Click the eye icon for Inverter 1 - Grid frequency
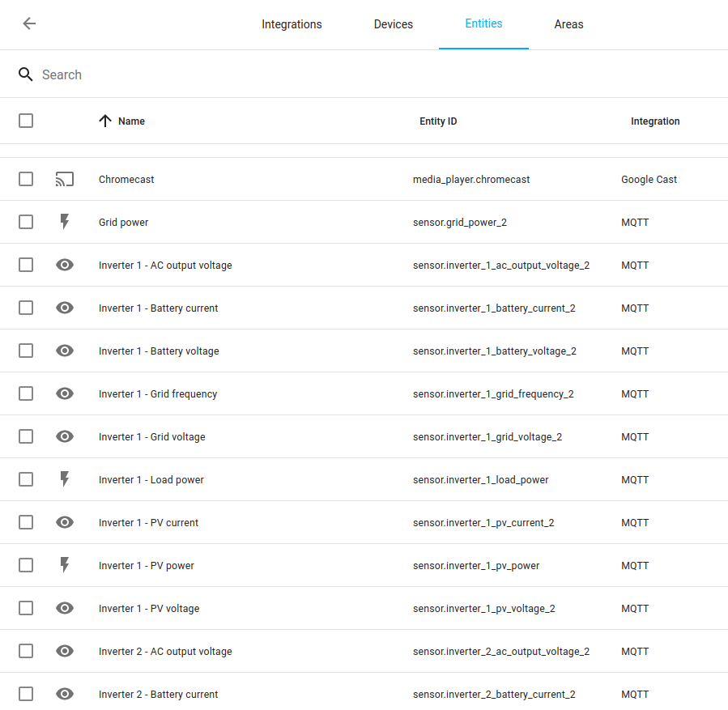The width and height of the screenshot is (728, 710). coord(64,393)
